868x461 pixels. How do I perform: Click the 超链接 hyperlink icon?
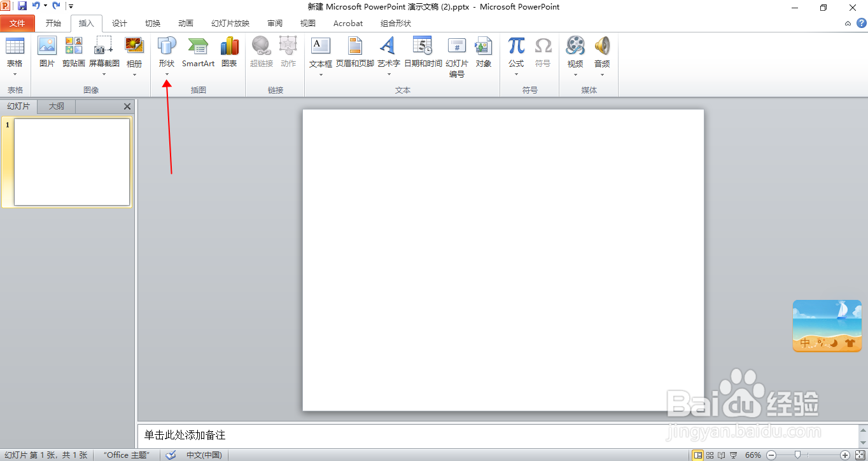[x=262, y=46]
